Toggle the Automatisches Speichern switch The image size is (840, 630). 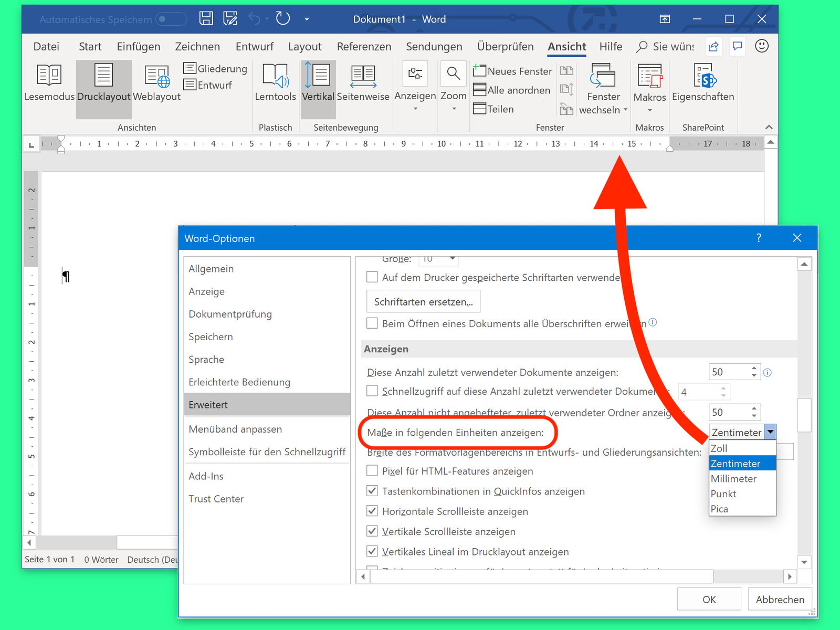[171, 19]
